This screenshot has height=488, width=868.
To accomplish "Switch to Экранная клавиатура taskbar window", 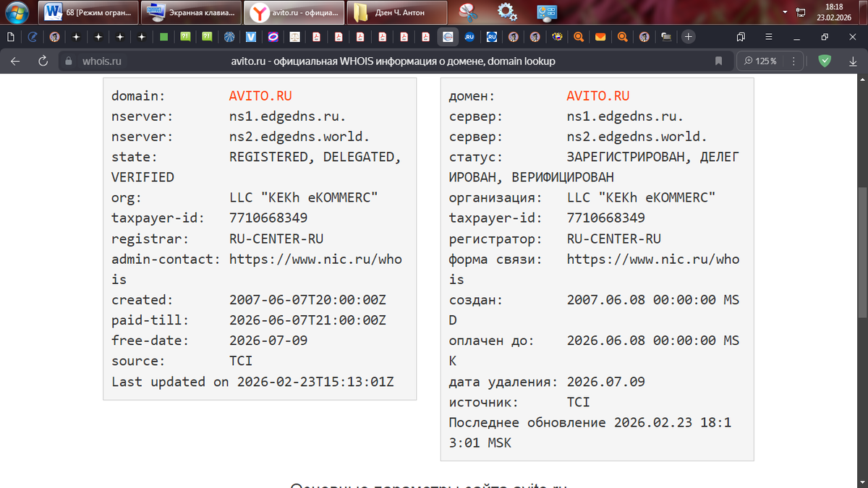I will (190, 12).
